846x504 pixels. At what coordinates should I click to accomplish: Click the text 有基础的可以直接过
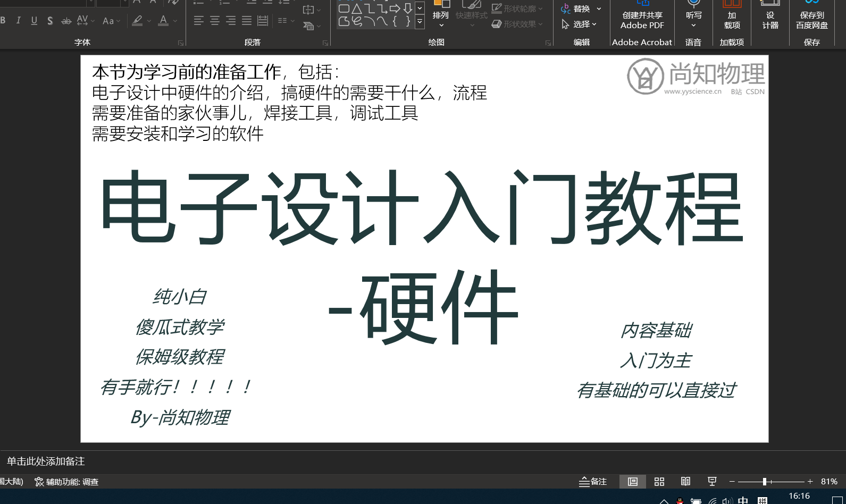656,390
